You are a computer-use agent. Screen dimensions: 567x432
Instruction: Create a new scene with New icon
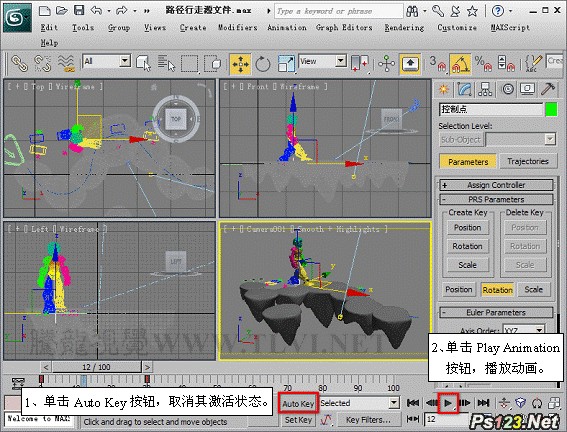tap(44, 10)
